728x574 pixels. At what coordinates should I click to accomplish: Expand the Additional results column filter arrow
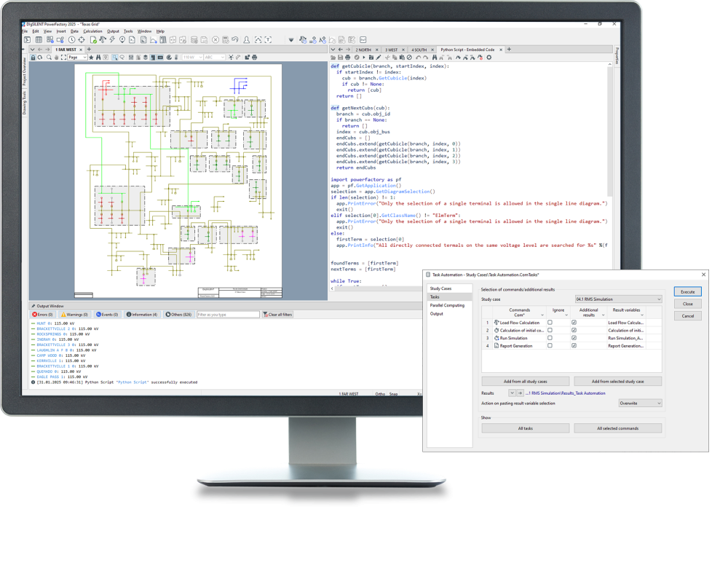click(603, 315)
